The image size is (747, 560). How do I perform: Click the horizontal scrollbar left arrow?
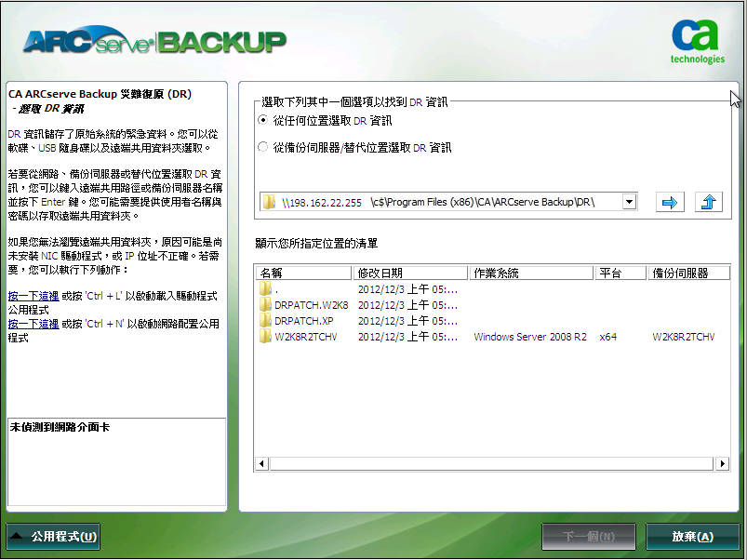[x=261, y=463]
